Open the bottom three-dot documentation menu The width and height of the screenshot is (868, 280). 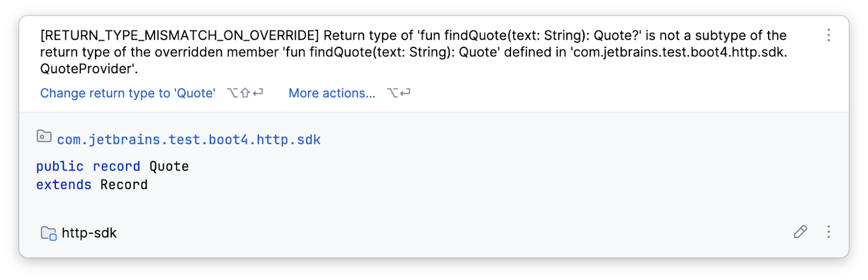(x=828, y=232)
